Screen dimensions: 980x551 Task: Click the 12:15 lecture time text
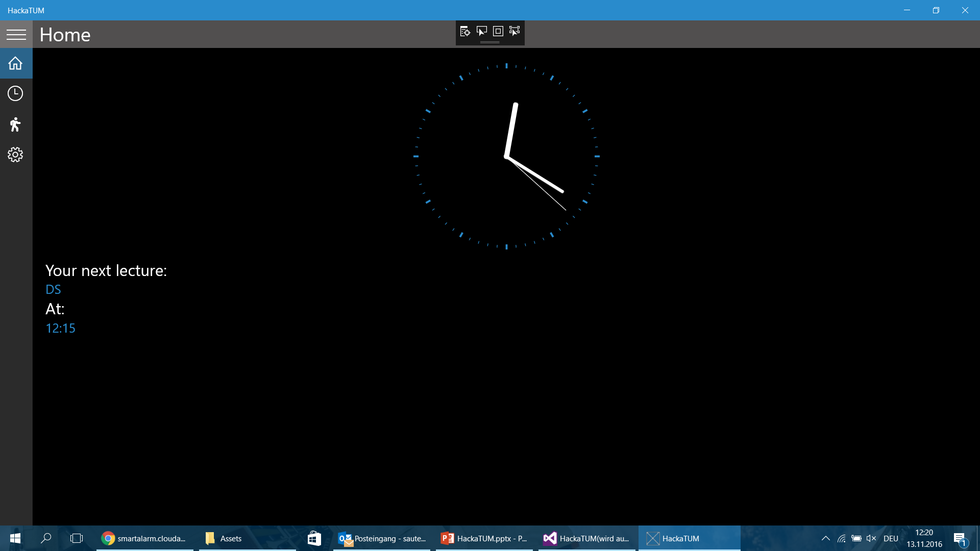[60, 328]
